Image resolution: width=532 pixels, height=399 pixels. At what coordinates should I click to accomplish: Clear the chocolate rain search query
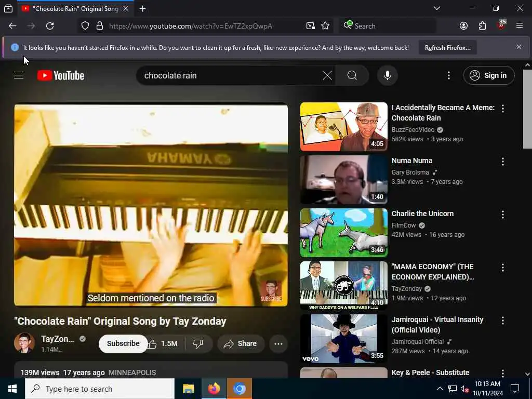click(x=327, y=75)
